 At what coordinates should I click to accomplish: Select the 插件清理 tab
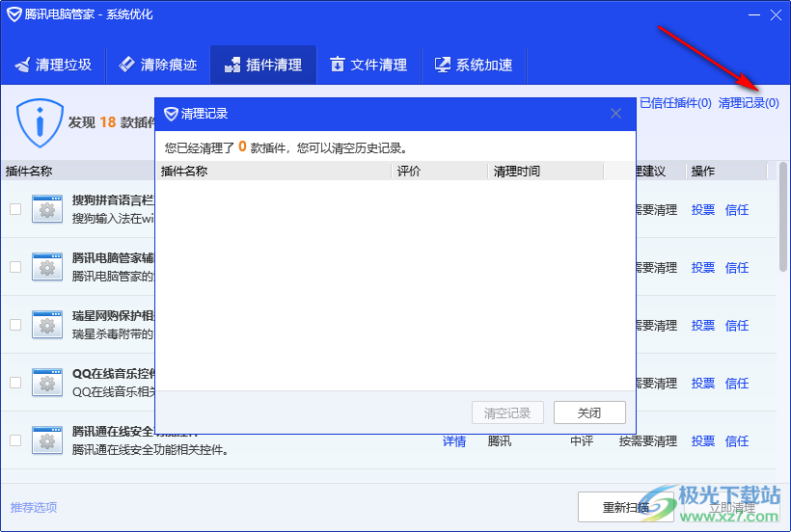[263, 65]
